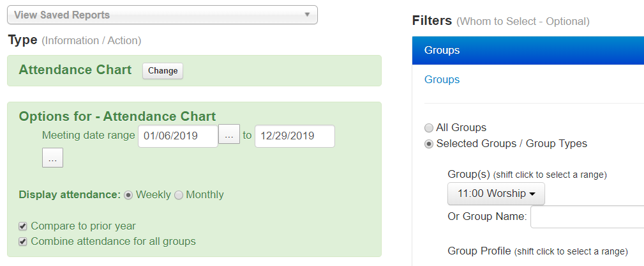The image size is (644, 266).
Task: Select the All Groups radio button
Action: click(429, 128)
